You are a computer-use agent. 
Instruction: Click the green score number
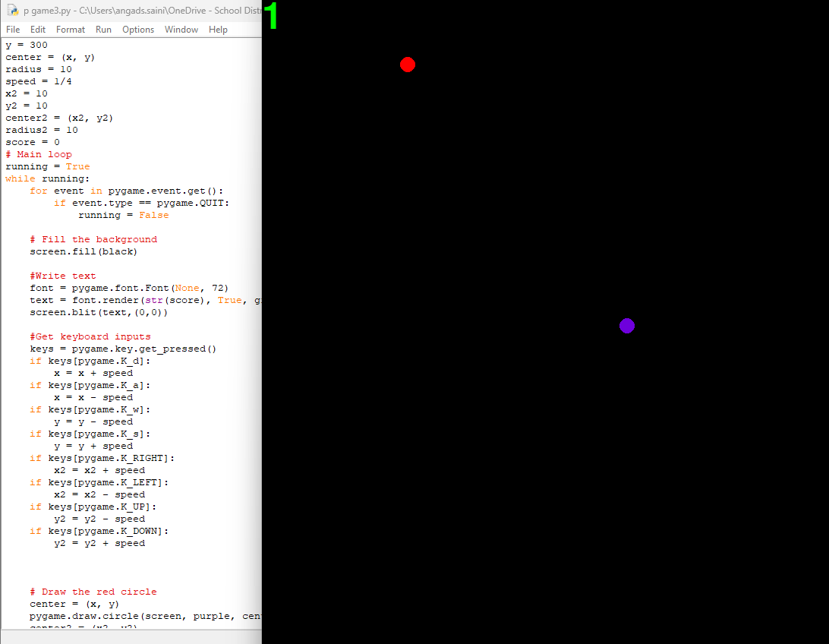[271, 17]
